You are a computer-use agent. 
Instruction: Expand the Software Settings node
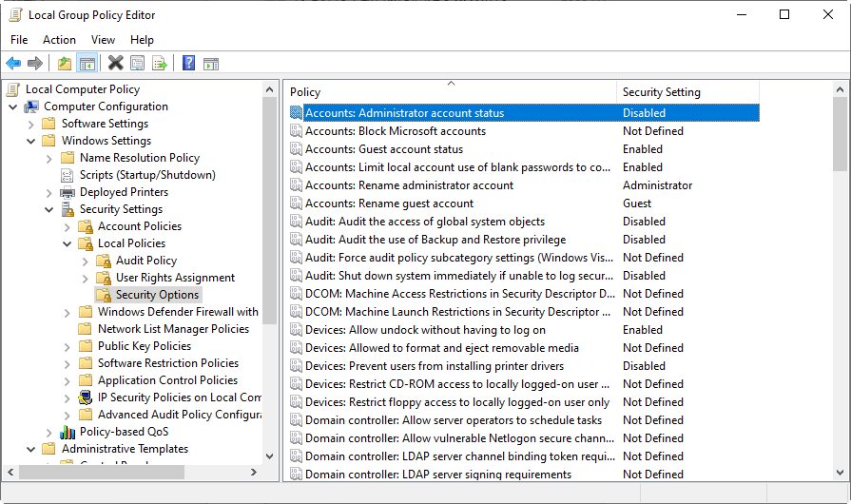31,125
